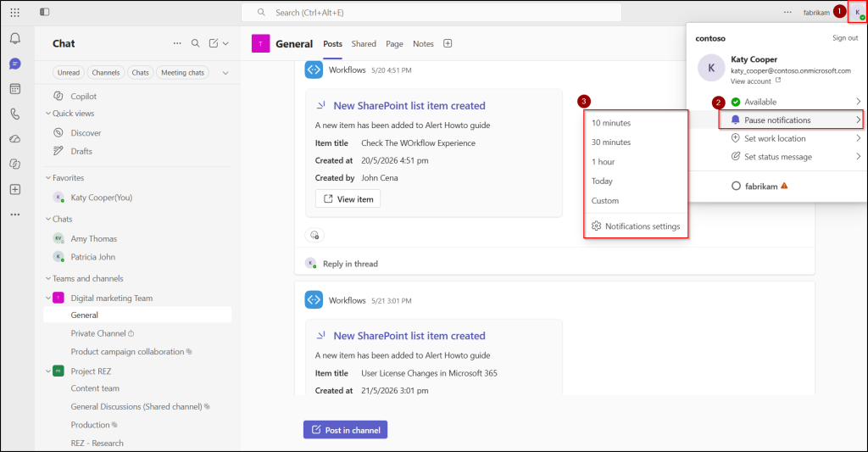Collapse the Favorites section
This screenshot has height=452, width=868.
(48, 178)
